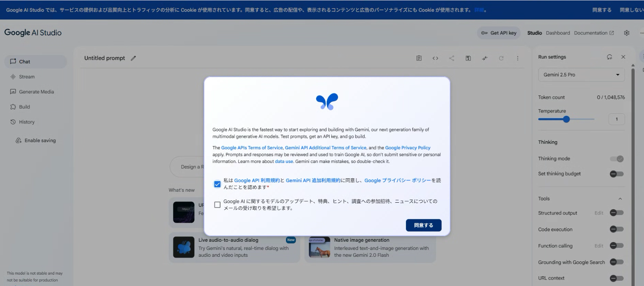
Task: Click the Token count value 0 / 1,048,576
Action: pos(611,97)
